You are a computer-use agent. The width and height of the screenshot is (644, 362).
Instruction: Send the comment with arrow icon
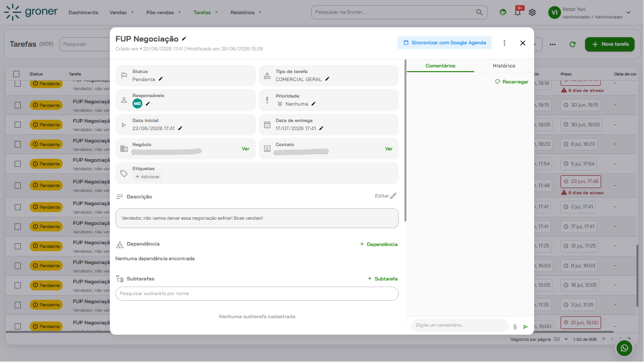click(526, 327)
